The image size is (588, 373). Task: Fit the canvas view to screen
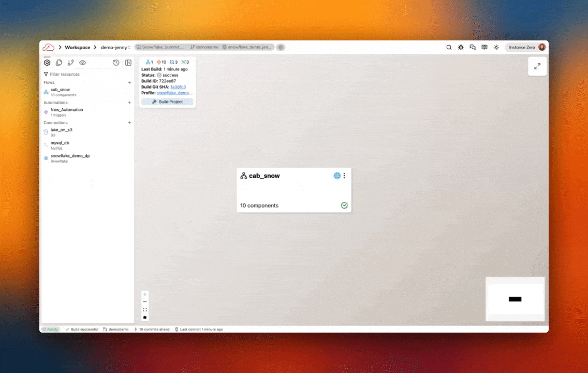pos(145,310)
